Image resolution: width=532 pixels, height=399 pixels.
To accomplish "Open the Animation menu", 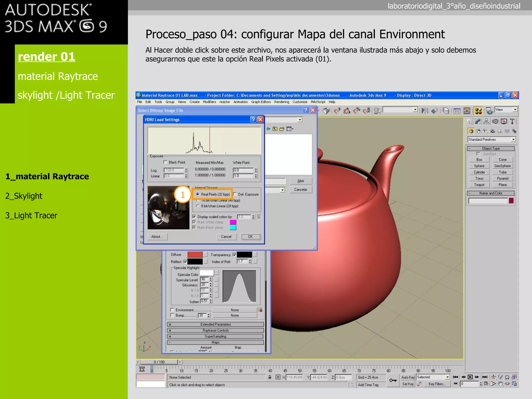I will point(241,102).
